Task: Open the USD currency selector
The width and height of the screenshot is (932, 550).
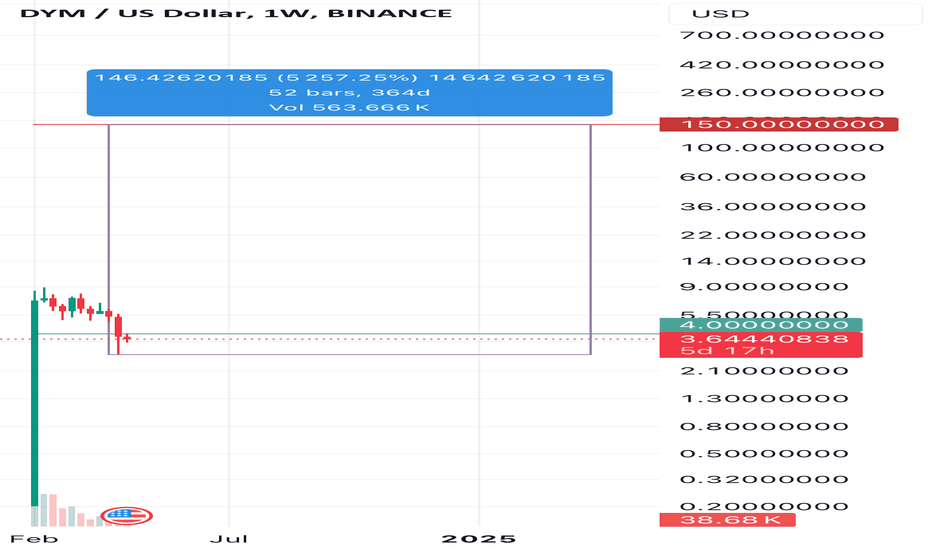Action: click(795, 14)
